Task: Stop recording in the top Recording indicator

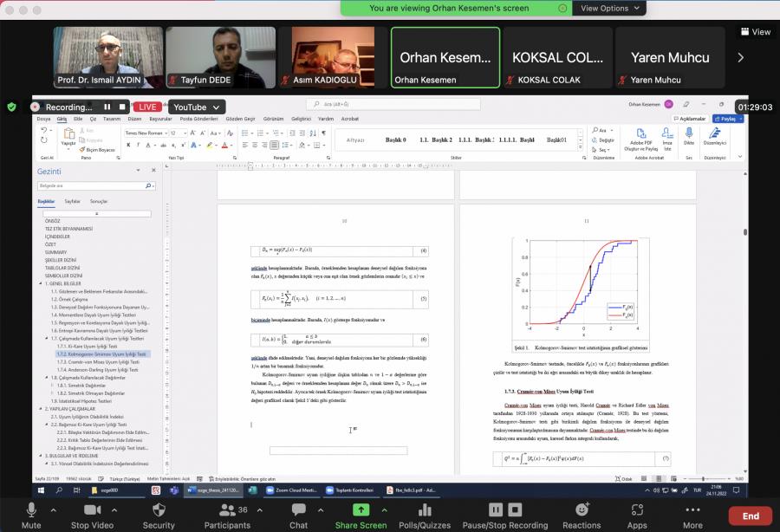Action: coord(122,107)
